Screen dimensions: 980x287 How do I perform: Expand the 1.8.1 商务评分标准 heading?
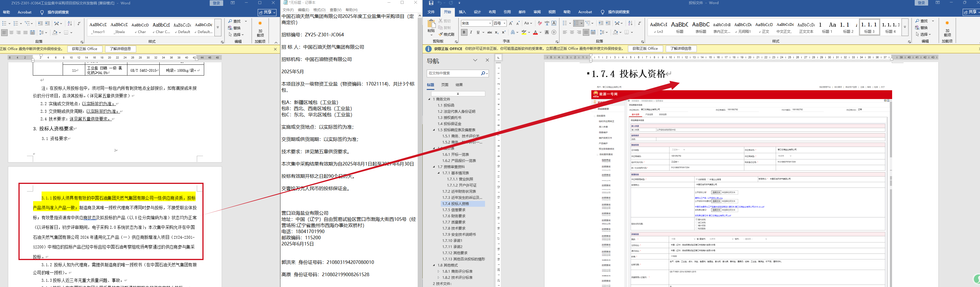click(439, 271)
